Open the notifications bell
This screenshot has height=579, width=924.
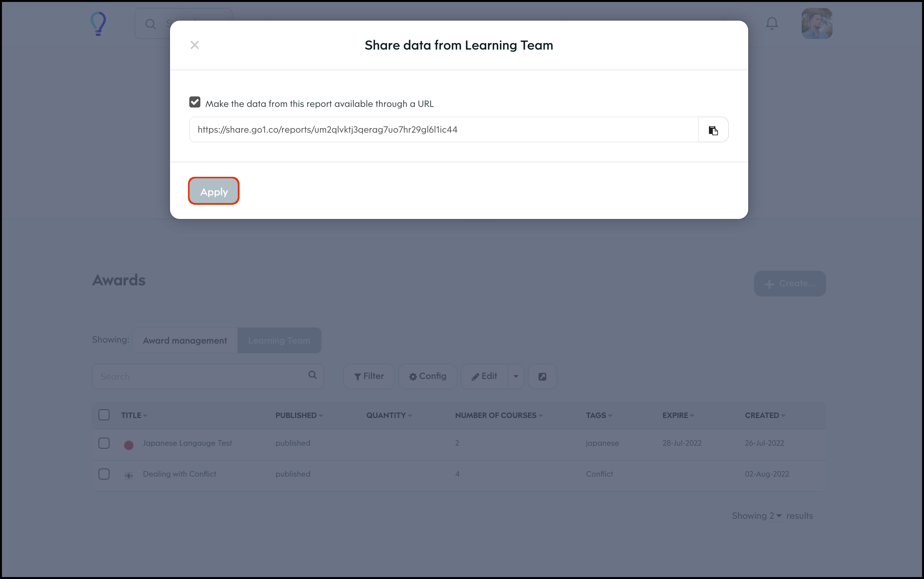click(772, 24)
